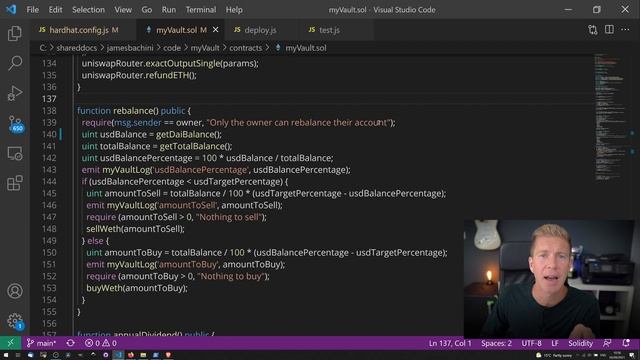Viewport: 640px width, 360px height.
Task: Open the errors and warnings indicator
Action: [100, 343]
